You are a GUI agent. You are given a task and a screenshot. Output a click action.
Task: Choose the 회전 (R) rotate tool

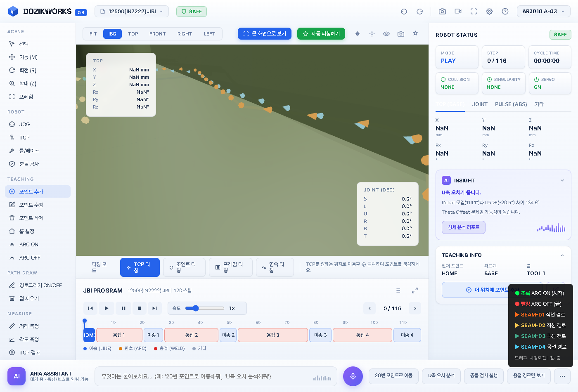tap(38, 70)
